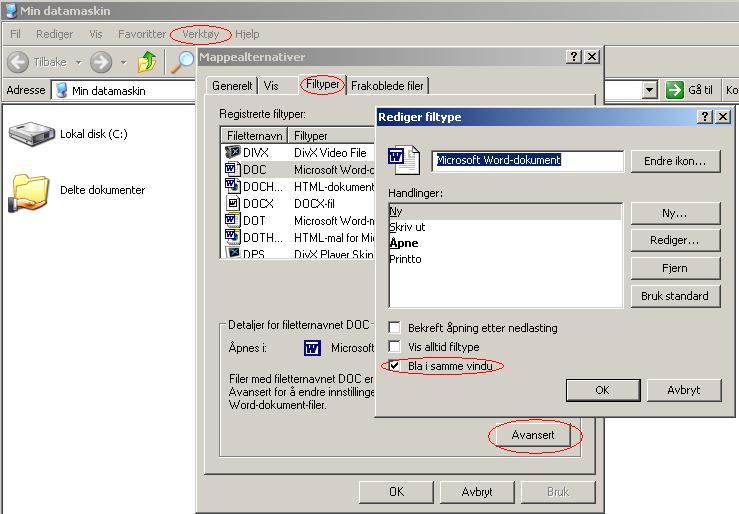739x514 pixels.
Task: Switch to the Filtyper tab
Action: point(323,84)
